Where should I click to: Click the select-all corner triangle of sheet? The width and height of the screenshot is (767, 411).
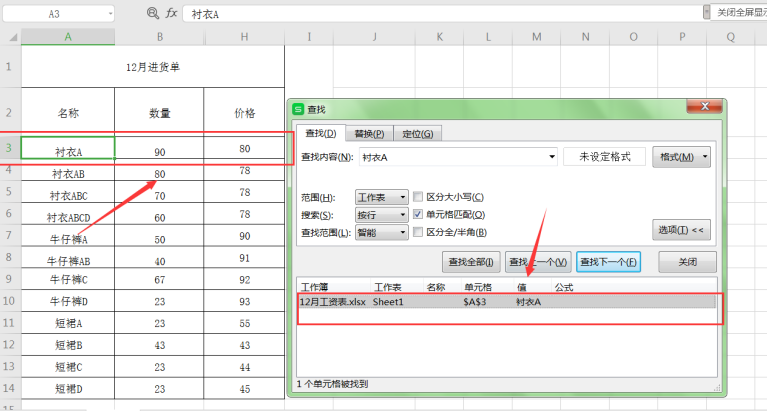tap(13, 37)
